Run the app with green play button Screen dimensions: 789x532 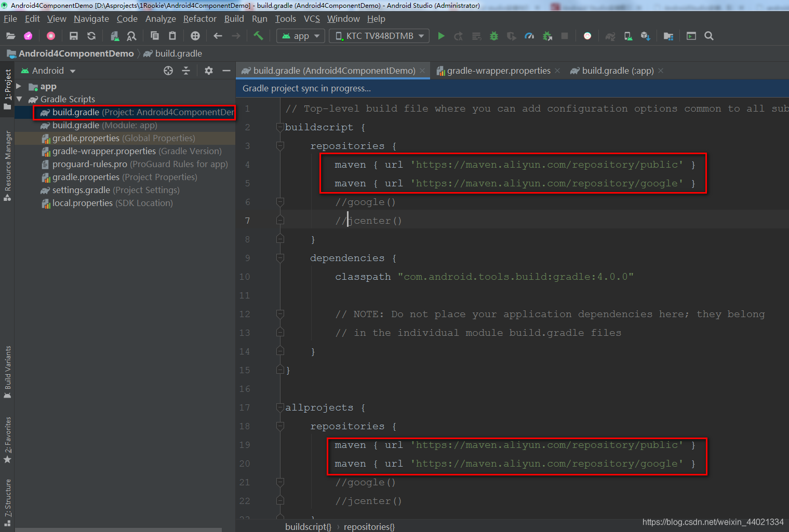[x=441, y=36]
